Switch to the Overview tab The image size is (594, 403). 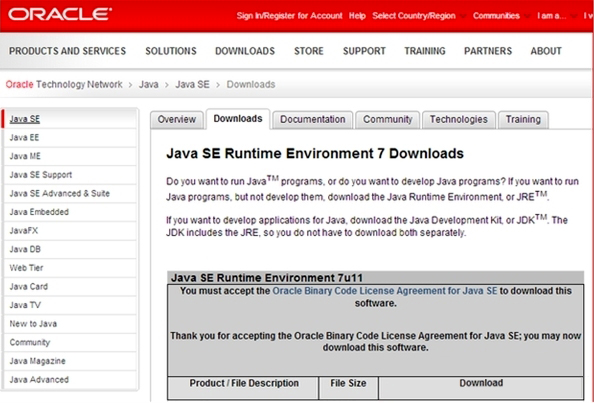click(x=177, y=120)
